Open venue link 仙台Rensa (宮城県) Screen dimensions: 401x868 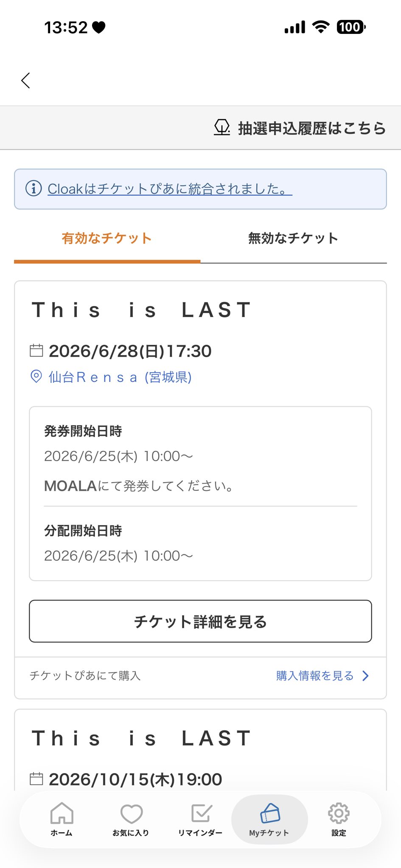120,377
